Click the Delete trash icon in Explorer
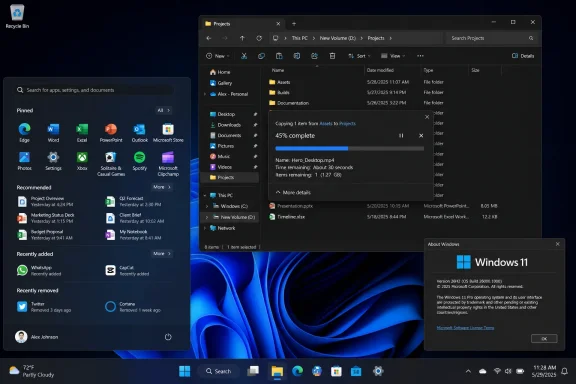Image resolution: width=576 pixels, height=384 pixels. (332, 56)
